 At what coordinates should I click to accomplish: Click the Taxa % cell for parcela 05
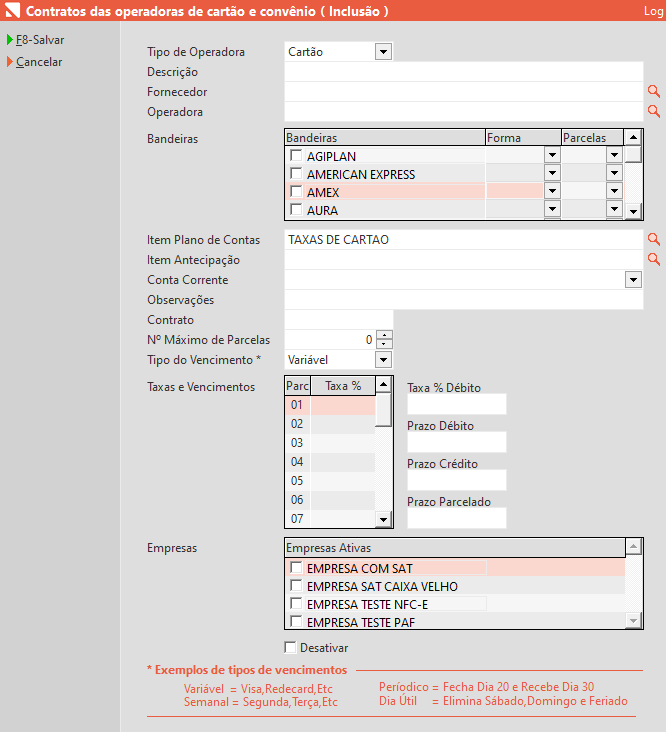[x=343, y=481]
